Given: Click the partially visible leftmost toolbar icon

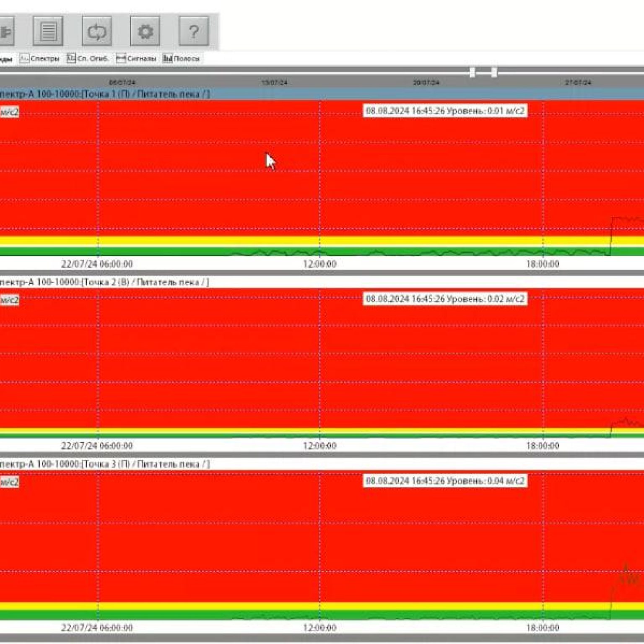Looking at the screenshot, I should 6,31.
